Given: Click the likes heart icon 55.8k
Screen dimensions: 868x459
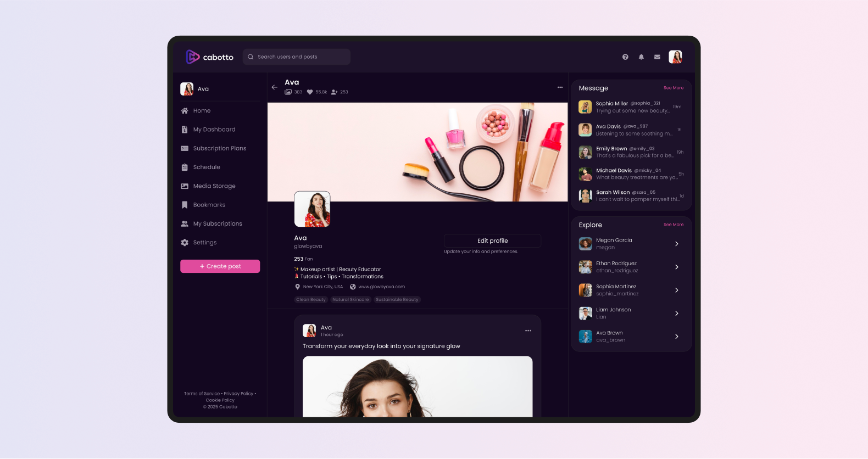Looking at the screenshot, I should pyautogui.click(x=310, y=92).
